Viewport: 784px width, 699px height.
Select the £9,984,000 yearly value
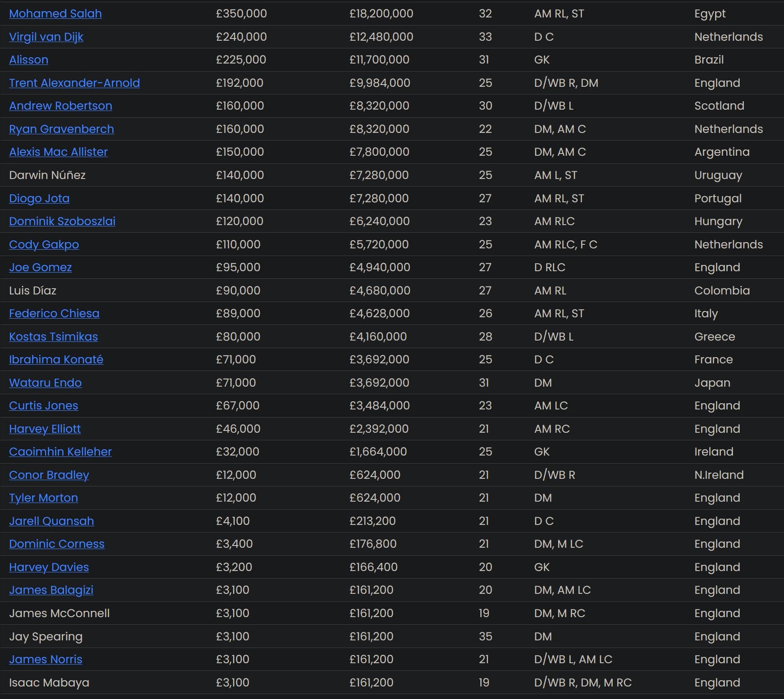coord(380,83)
